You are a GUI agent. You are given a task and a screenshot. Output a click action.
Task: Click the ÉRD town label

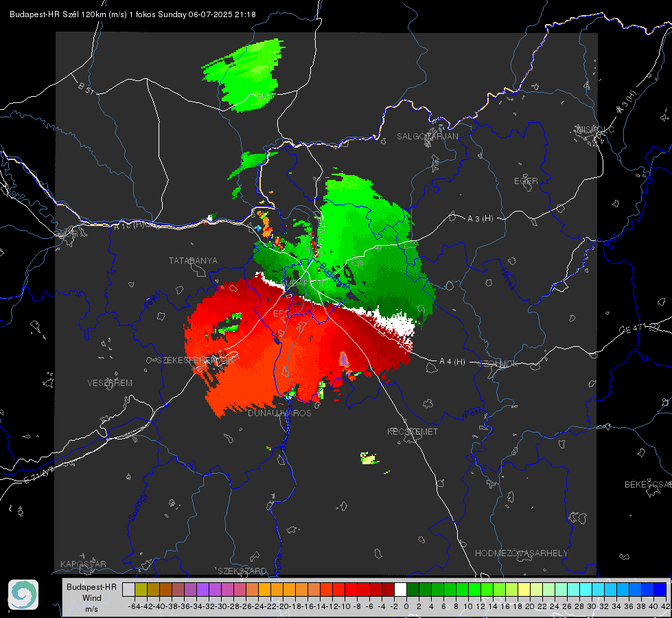[281, 314]
